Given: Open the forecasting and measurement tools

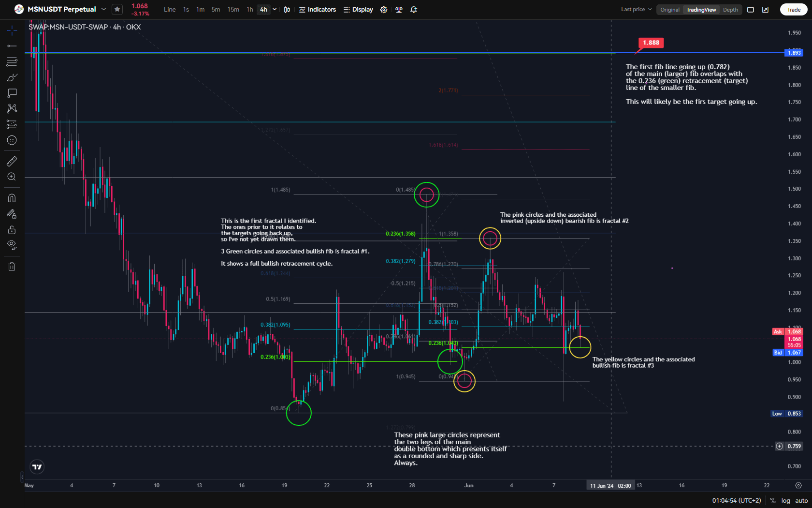Looking at the screenshot, I should (12, 124).
